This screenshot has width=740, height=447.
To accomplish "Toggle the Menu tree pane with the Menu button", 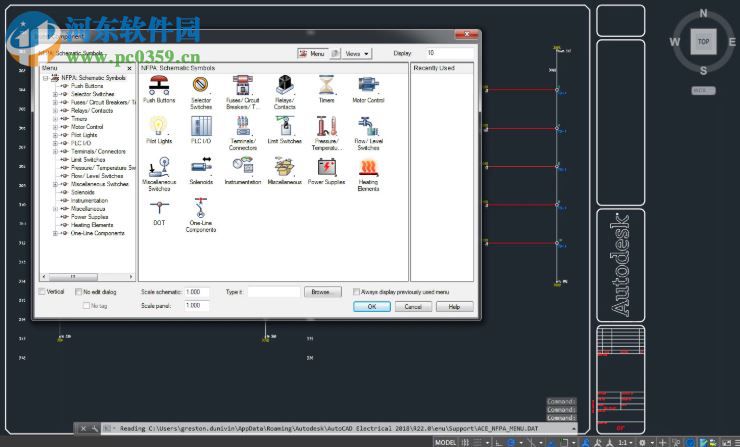I will coord(312,53).
